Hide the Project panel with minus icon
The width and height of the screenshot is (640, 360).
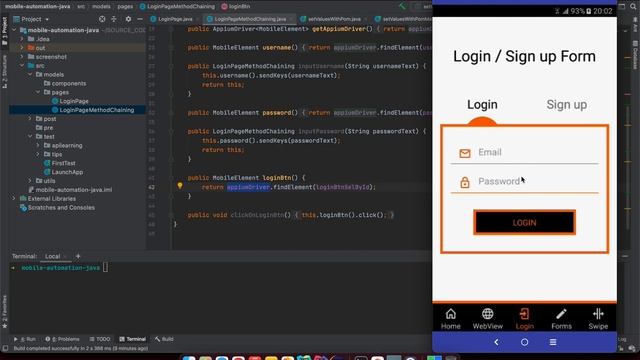(140, 19)
